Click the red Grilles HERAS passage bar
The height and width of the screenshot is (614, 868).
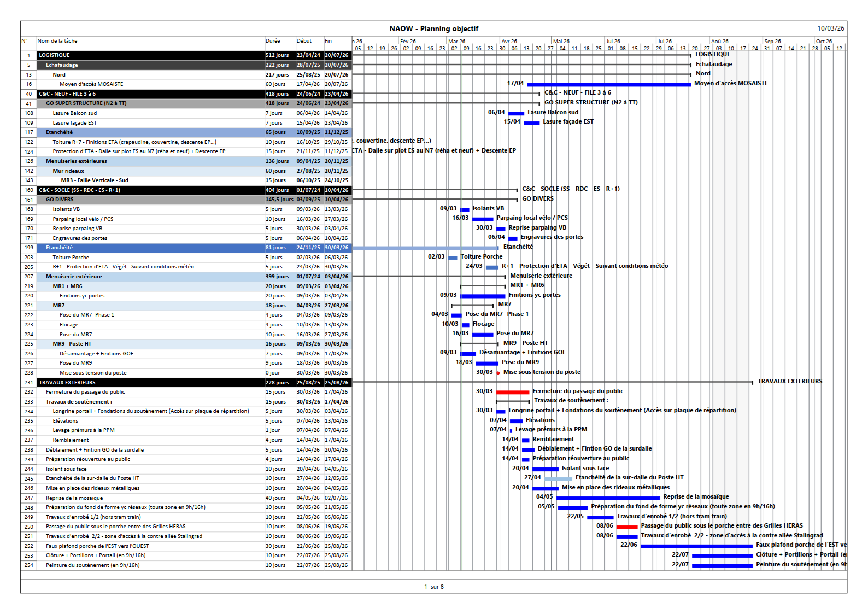(627, 527)
